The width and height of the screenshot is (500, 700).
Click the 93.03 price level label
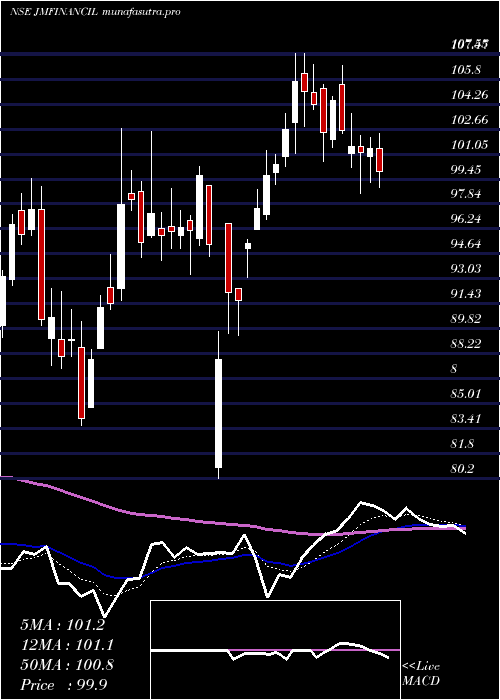[467, 269]
